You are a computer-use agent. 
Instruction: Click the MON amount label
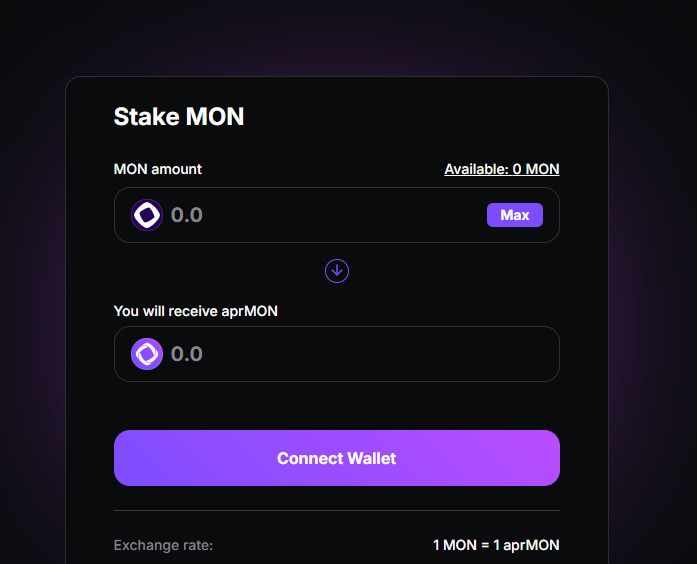(158, 169)
